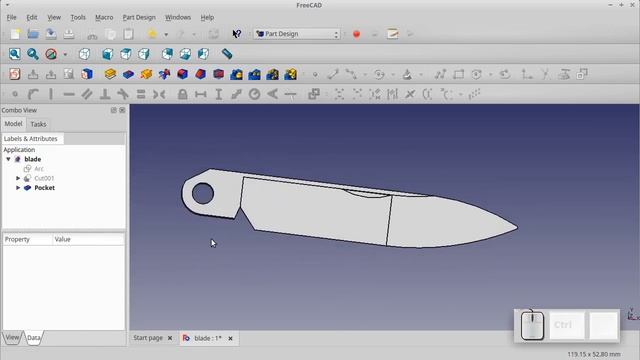The width and height of the screenshot is (640, 360).
Task: Set the right view cube icon
Action: 144,54
